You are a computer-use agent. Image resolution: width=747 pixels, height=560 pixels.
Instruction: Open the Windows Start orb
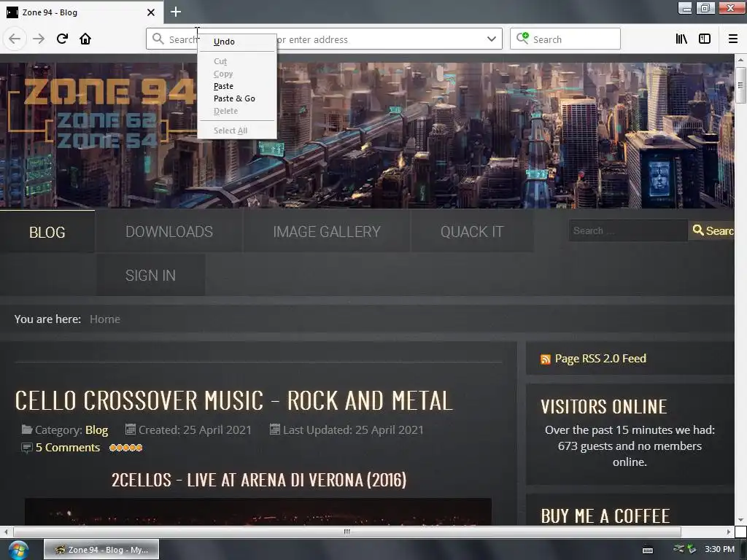(18, 550)
